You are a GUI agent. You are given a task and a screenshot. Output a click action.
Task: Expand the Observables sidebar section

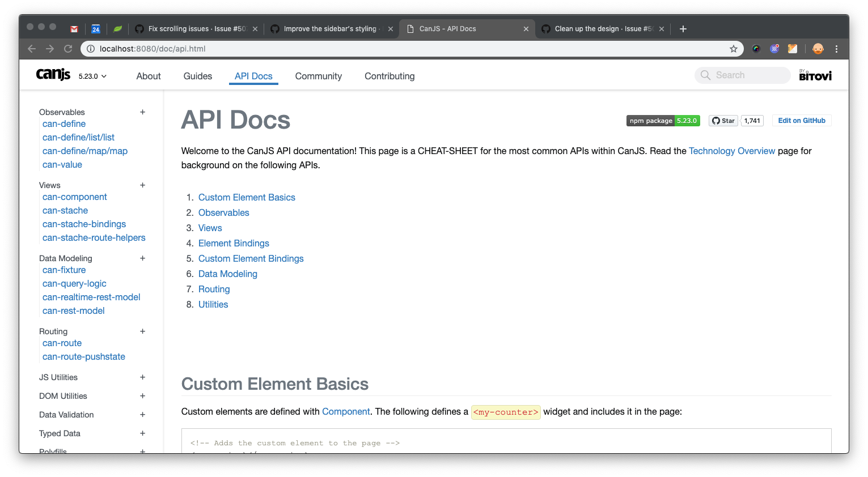tap(143, 112)
